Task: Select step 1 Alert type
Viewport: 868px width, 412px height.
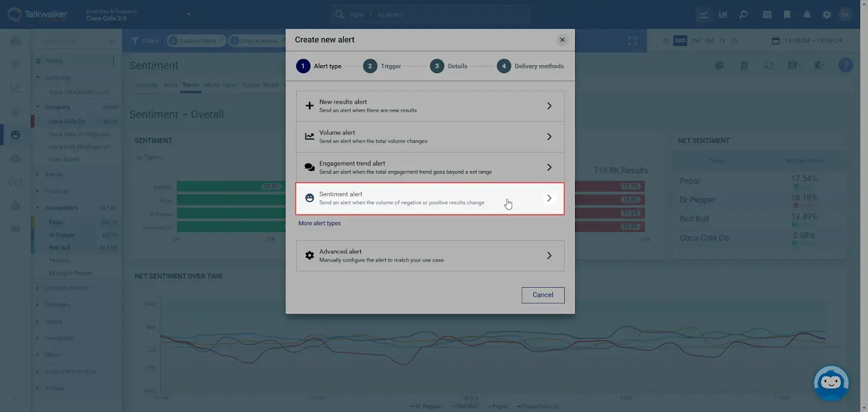Action: [x=319, y=66]
